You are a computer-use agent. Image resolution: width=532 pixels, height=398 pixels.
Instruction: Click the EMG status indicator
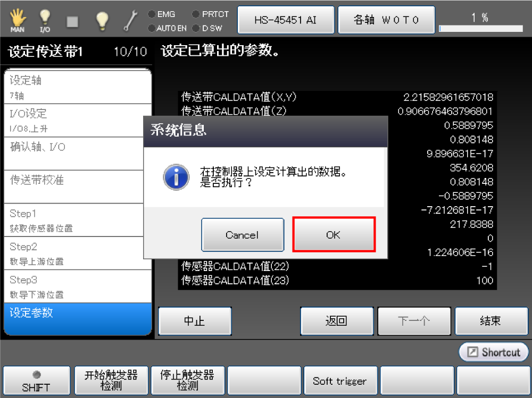point(162,14)
